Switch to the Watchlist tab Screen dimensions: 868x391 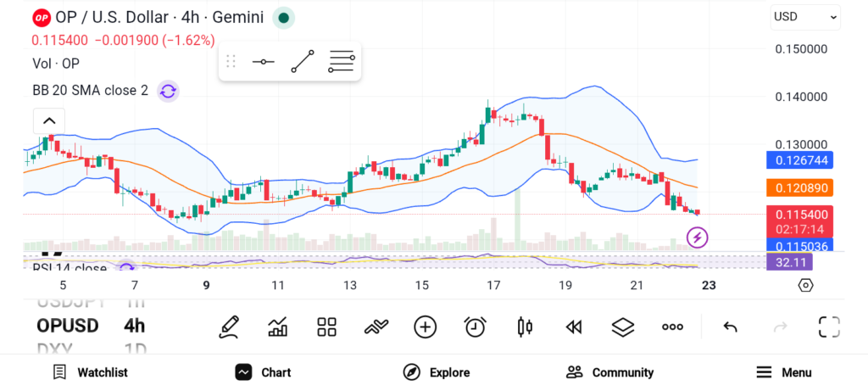pos(91,372)
